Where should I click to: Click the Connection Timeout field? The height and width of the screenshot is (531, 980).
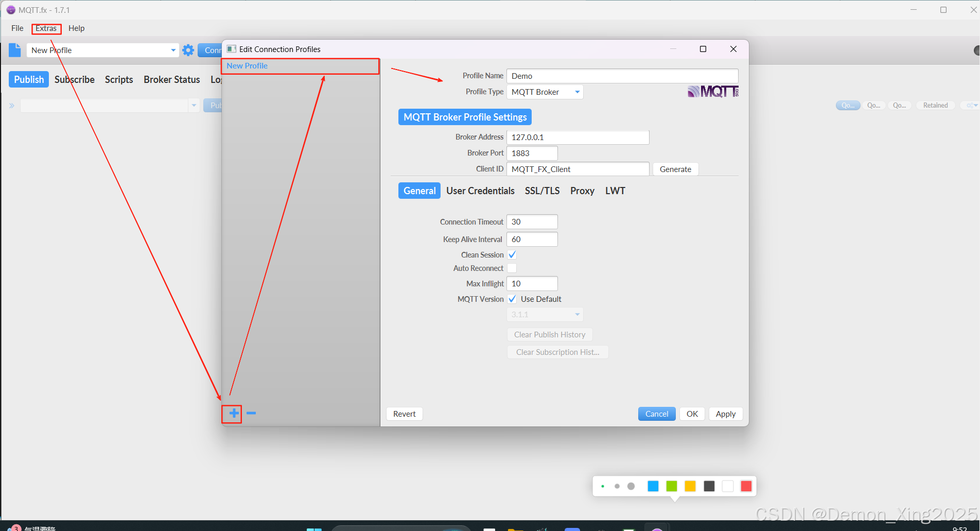point(532,222)
